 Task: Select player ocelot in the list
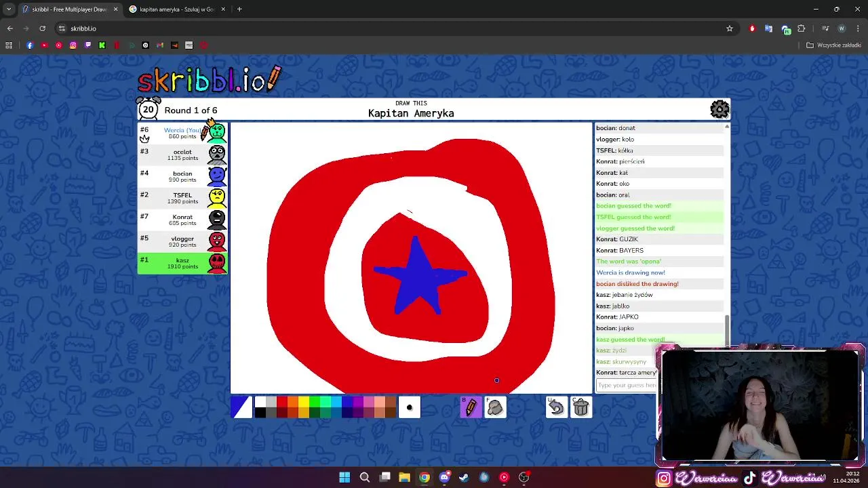tap(182, 155)
